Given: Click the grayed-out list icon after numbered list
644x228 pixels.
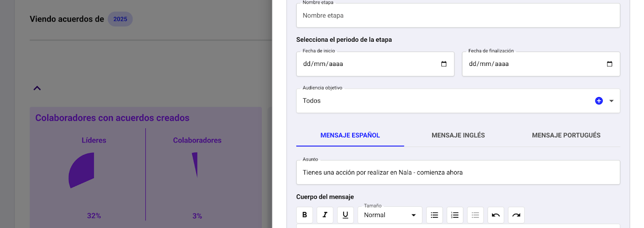Looking at the screenshot, I should tap(475, 215).
